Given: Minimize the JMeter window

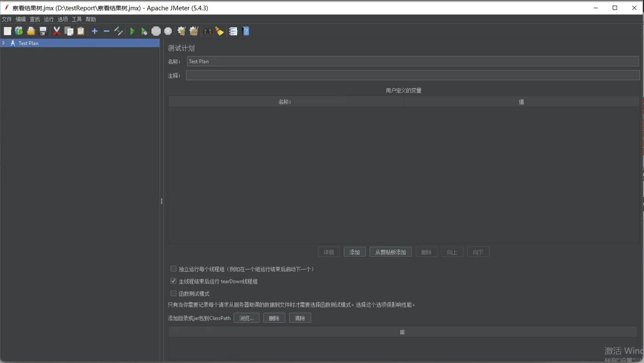Looking at the screenshot, I should pos(596,8).
